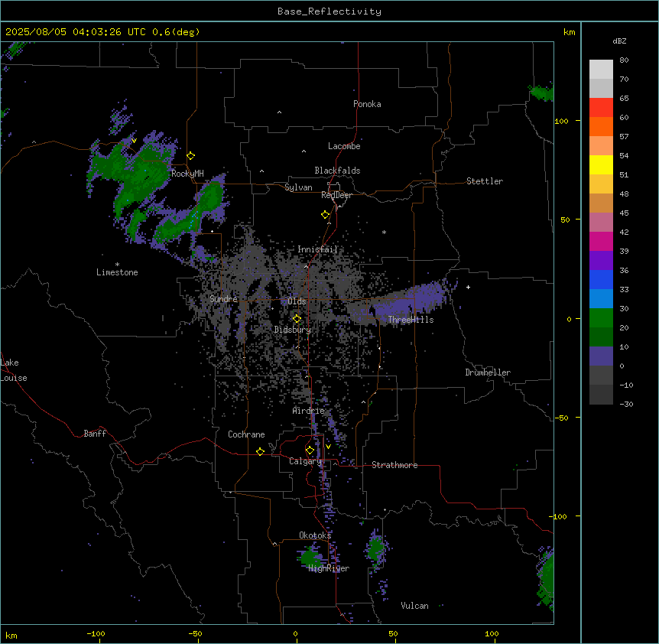Click the 0 tick on the bottom axis

(295, 633)
